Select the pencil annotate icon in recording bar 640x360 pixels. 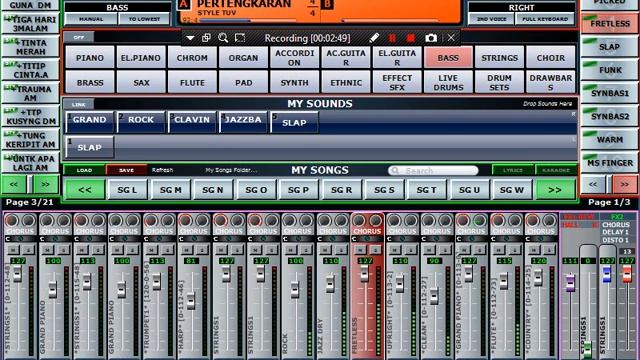[373, 38]
